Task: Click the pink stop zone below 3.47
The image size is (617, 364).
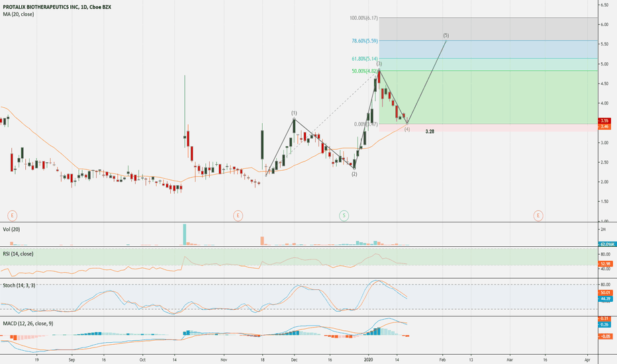Action: (488, 128)
